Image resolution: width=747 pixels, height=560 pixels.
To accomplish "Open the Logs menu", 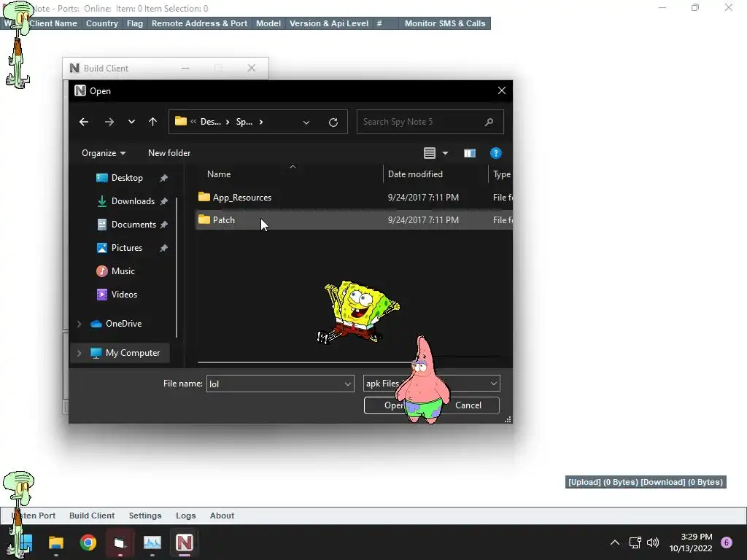I will 186,516.
